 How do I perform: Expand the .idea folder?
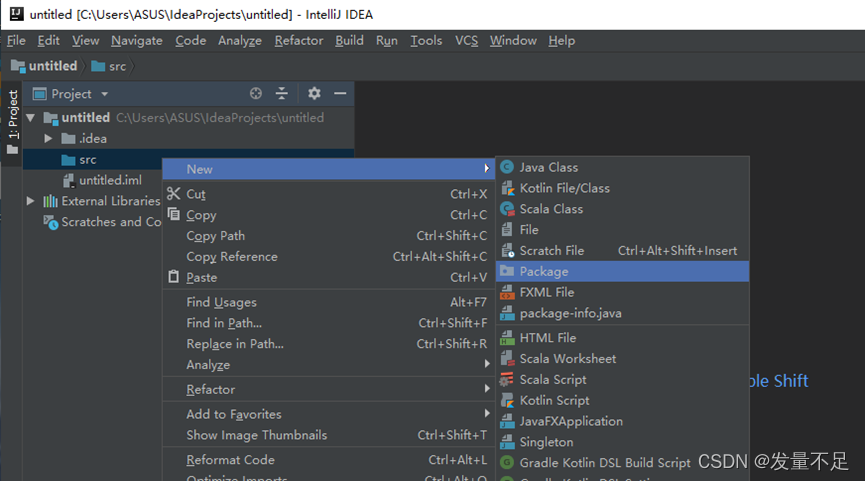[x=49, y=138]
